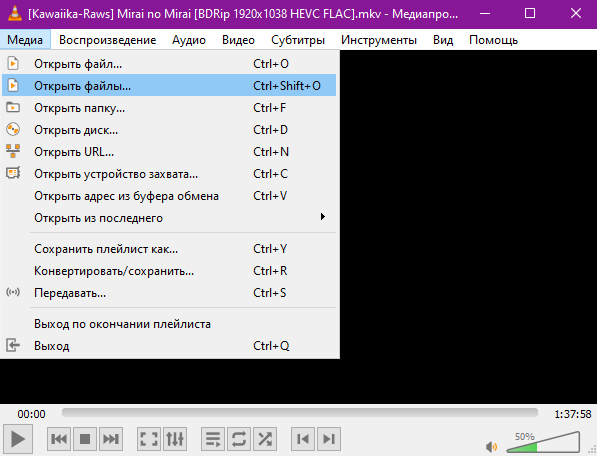Viewport: 597px width, 456px height.
Task: Step back with previous chapter icon
Action: (x=303, y=439)
